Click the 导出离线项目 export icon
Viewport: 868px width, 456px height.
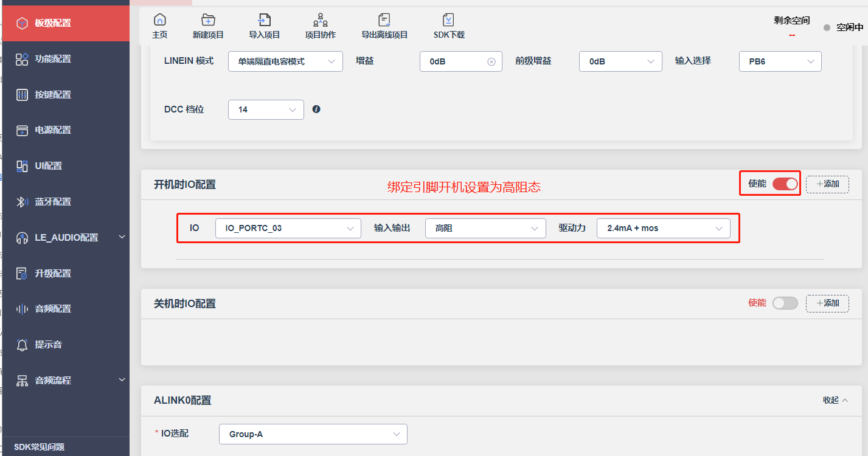[x=384, y=19]
